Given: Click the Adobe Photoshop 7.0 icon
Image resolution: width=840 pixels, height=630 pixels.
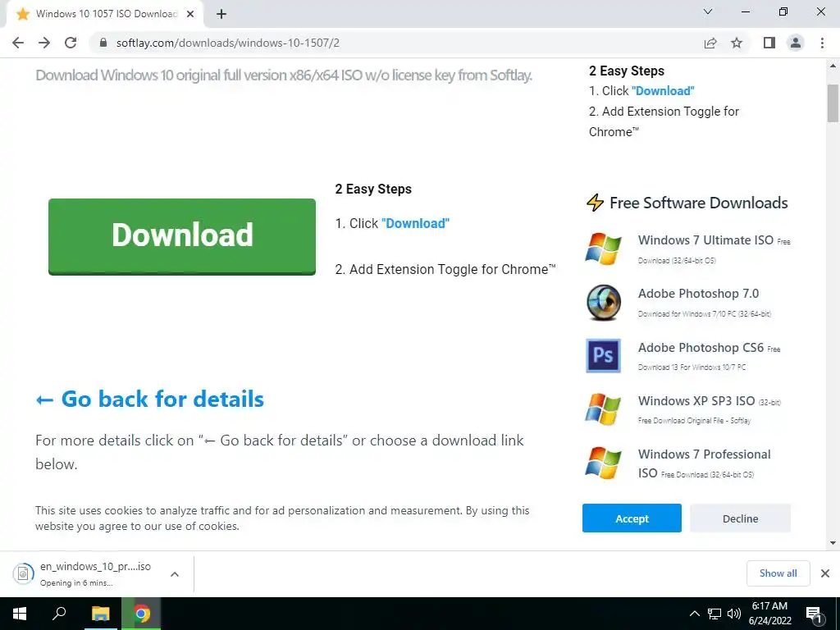Looking at the screenshot, I should (x=603, y=302).
